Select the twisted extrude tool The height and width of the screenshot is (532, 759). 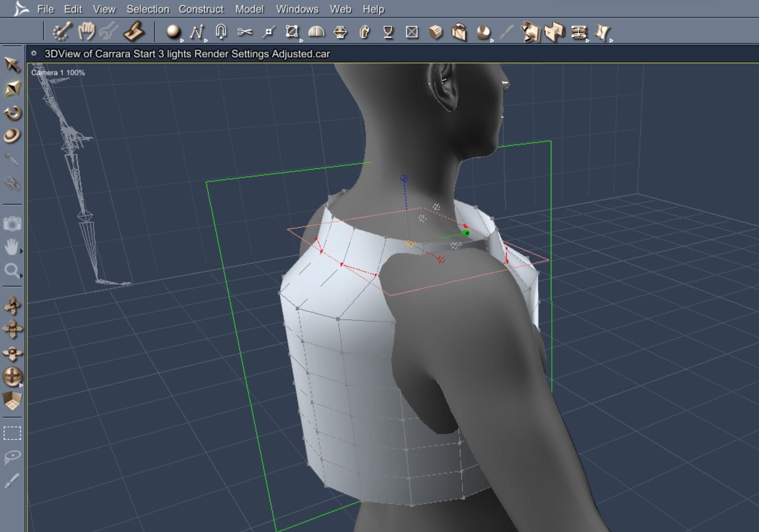(364, 32)
